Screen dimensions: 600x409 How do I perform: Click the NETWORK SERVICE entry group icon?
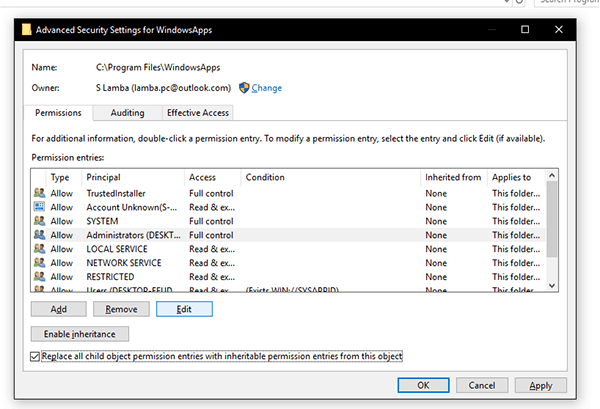[39, 262]
